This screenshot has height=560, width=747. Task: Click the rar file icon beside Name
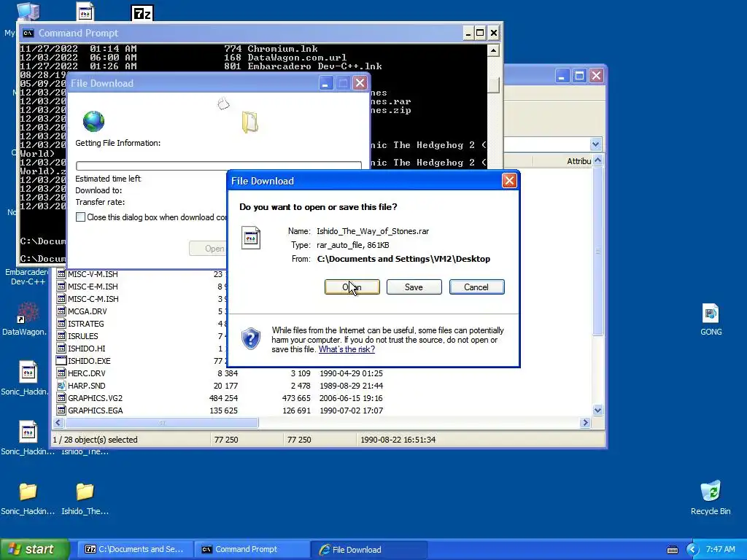[251, 238]
